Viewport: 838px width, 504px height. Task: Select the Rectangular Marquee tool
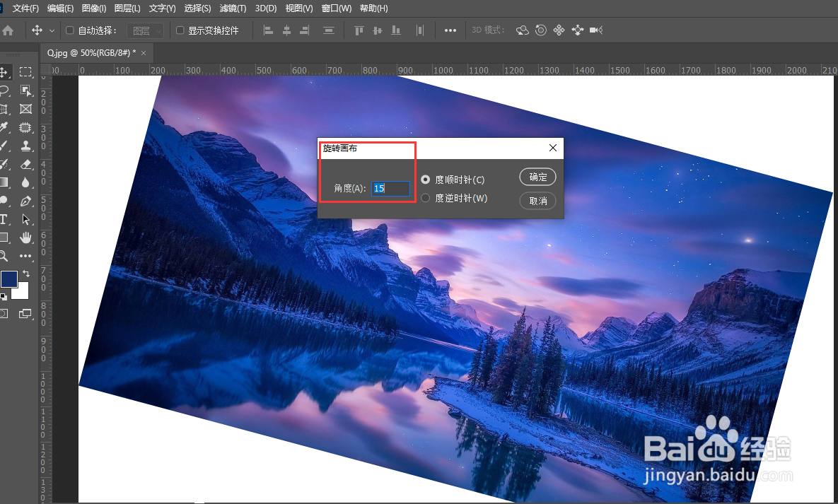[x=25, y=71]
